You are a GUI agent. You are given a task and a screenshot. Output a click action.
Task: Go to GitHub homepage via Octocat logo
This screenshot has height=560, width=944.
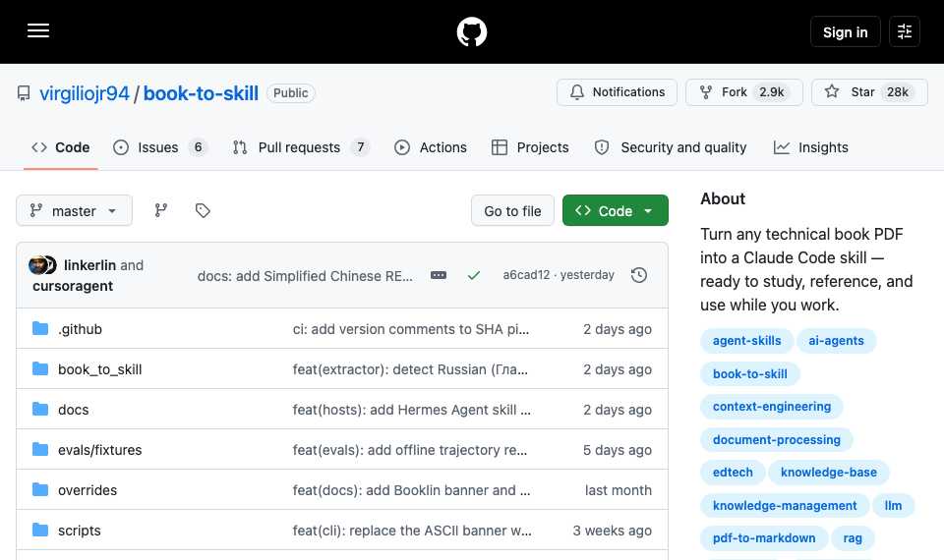[471, 31]
